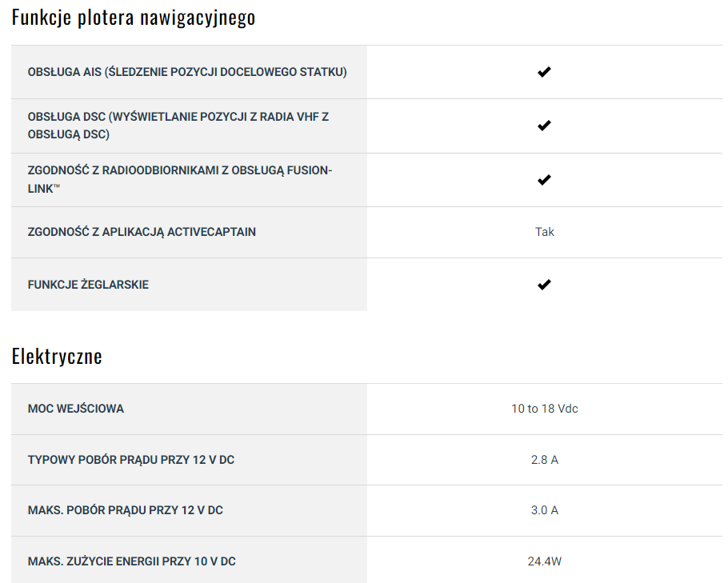The width and height of the screenshot is (728, 583).
Task: Click the "Typowy pobór prądu" label
Action: pos(131,460)
